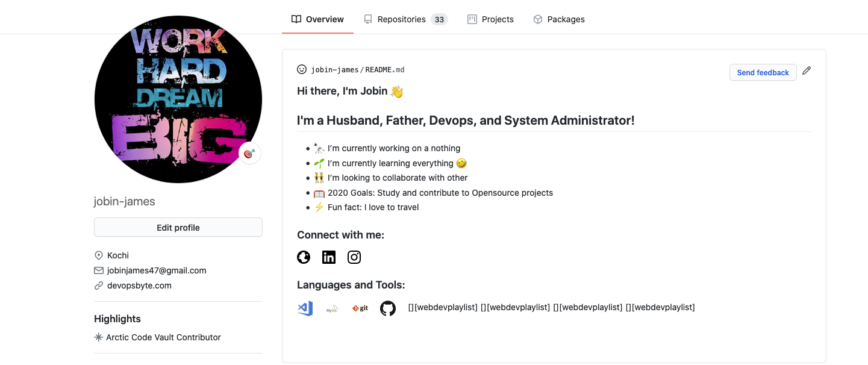Open the devopsbyte.com link
The image size is (868, 365).
click(x=139, y=285)
